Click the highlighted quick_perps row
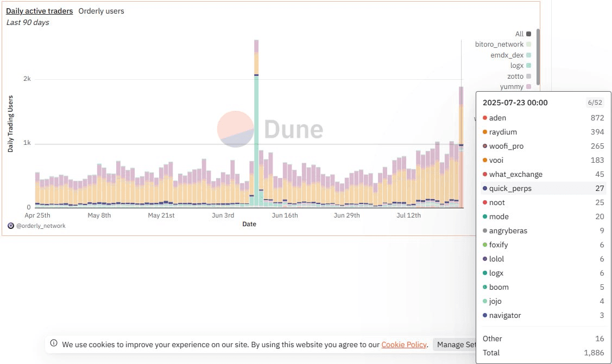 pos(543,188)
